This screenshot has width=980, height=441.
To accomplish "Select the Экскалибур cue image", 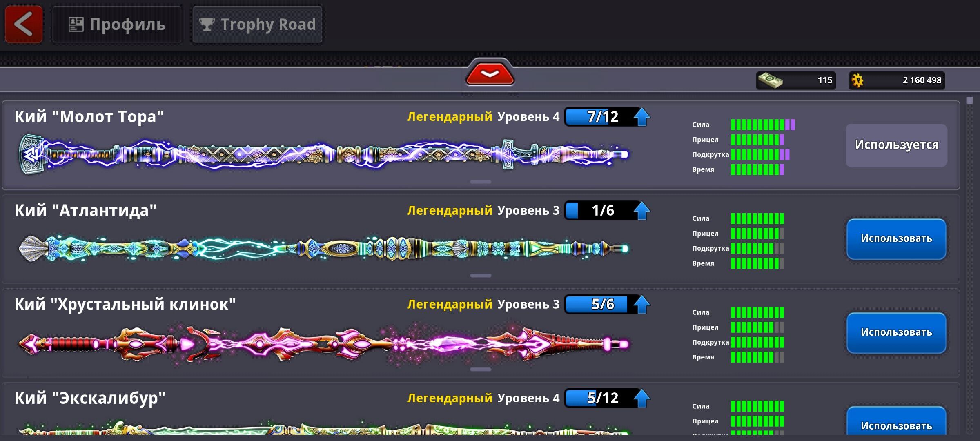I will [323, 428].
